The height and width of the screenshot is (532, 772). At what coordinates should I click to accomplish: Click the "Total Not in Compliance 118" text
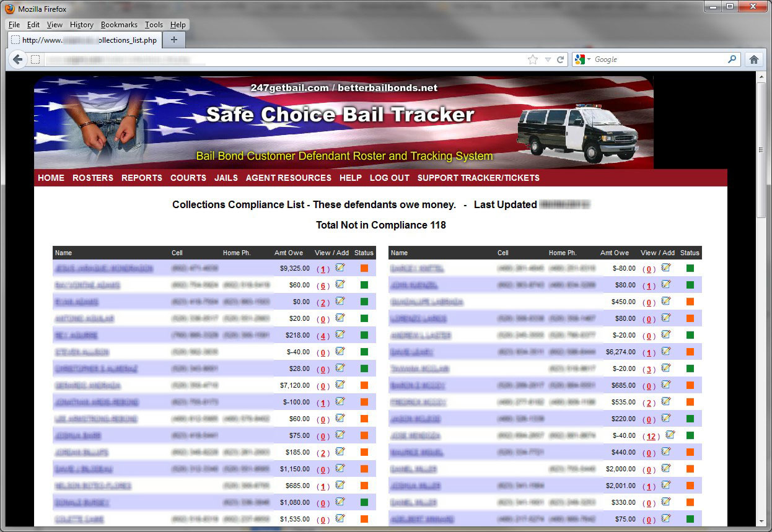coord(381,225)
